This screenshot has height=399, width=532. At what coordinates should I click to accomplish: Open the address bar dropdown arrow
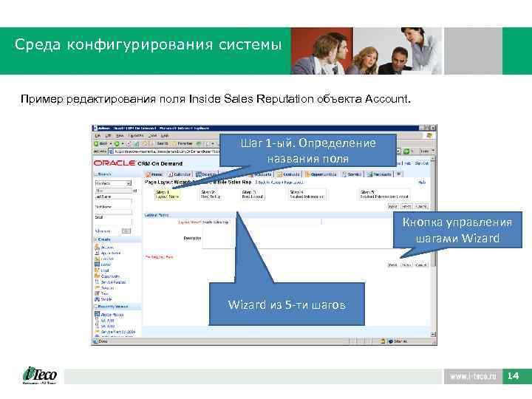(399, 151)
